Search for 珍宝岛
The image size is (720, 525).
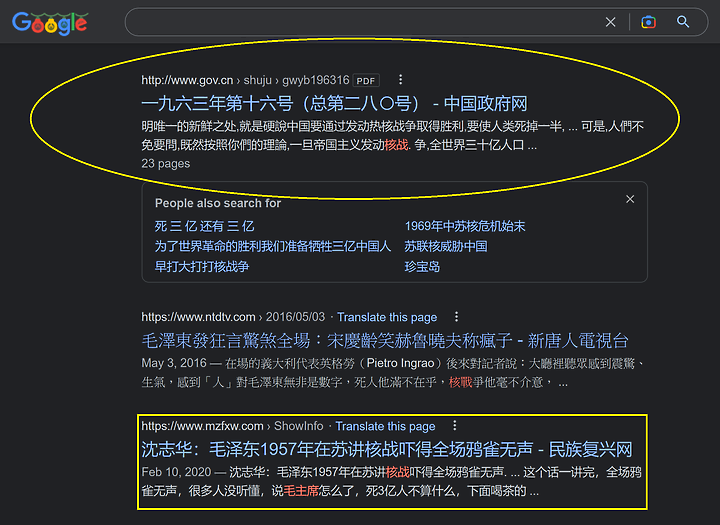[422, 267]
